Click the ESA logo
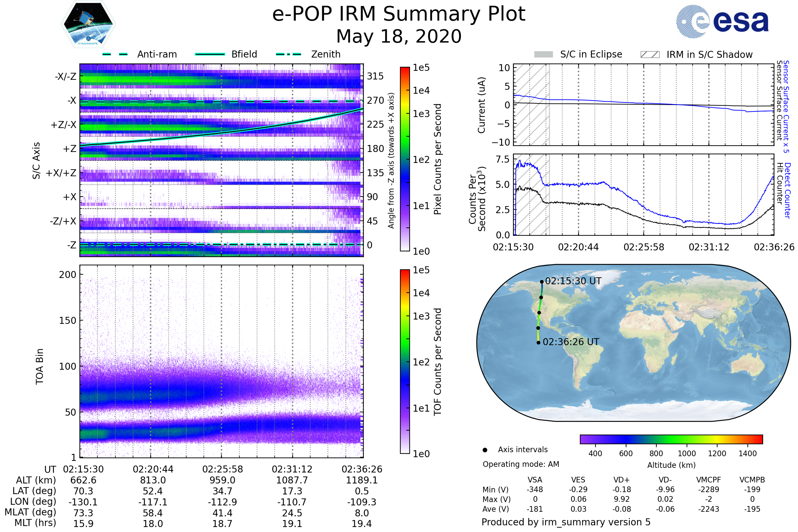Viewport: 798px width, 532px height. pos(722,21)
